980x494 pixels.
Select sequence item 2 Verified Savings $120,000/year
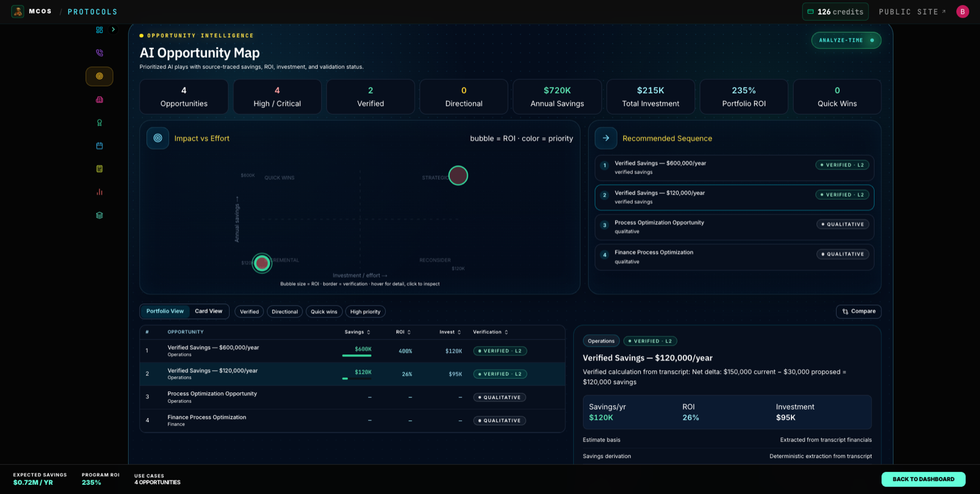click(734, 197)
